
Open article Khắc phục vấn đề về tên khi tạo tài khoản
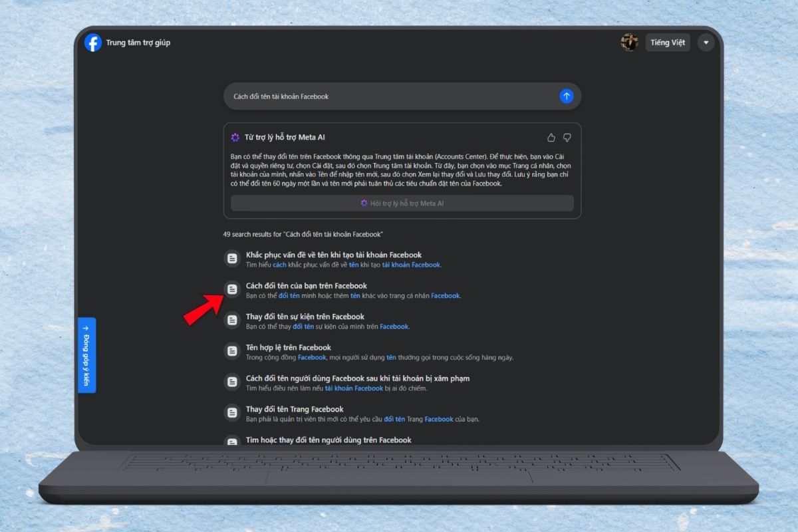[x=334, y=255]
